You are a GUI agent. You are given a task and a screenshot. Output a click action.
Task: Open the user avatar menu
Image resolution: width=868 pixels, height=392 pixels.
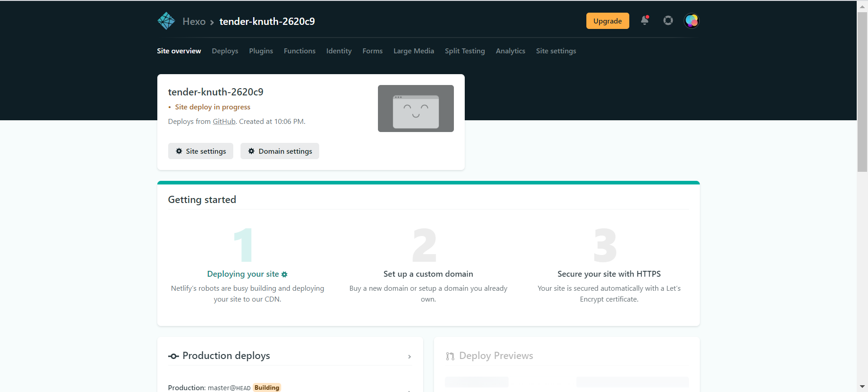[x=691, y=21]
